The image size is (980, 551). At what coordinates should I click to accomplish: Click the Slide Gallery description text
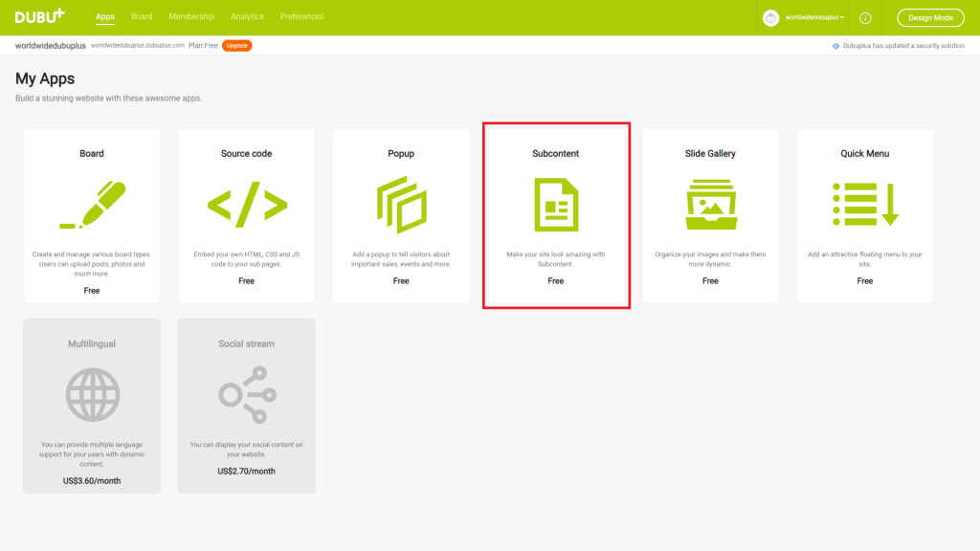(x=710, y=259)
